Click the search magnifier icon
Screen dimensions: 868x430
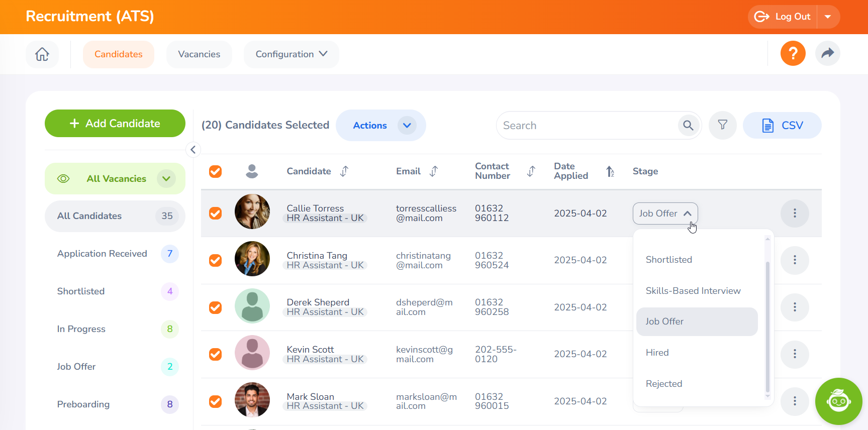click(688, 126)
